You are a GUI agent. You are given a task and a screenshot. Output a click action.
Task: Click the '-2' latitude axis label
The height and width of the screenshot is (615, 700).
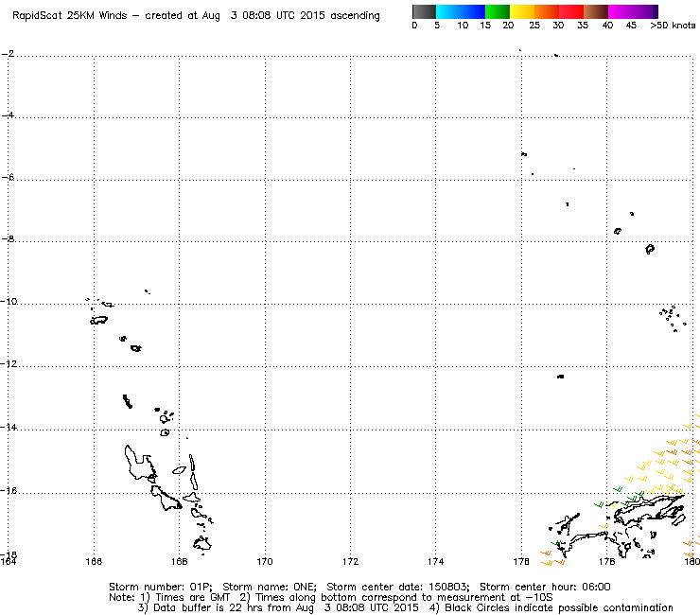(8, 54)
